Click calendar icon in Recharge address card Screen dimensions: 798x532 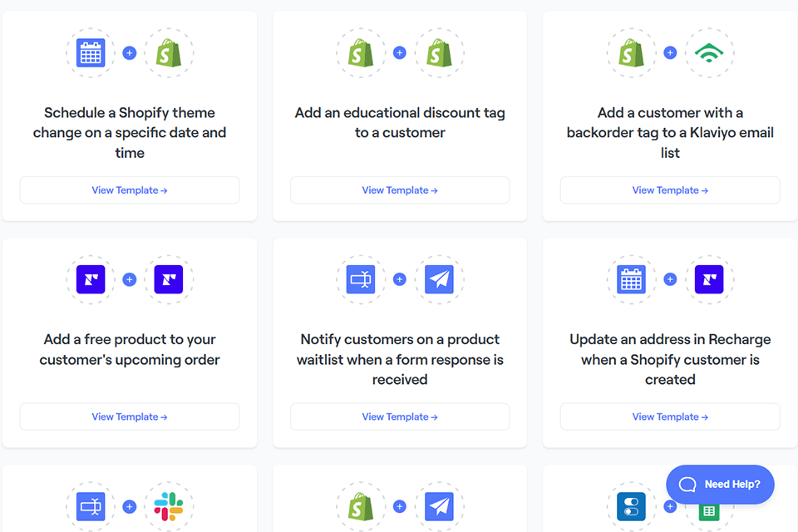[x=631, y=279]
